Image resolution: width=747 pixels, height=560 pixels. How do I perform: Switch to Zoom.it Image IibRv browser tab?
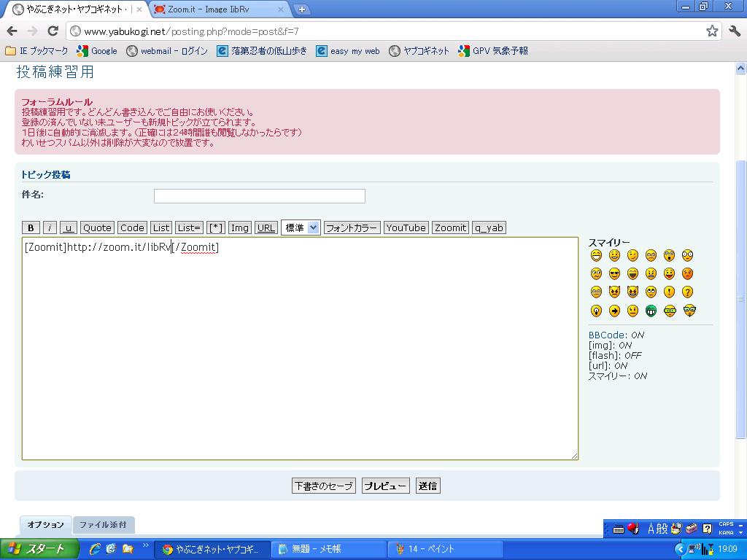coord(219,9)
